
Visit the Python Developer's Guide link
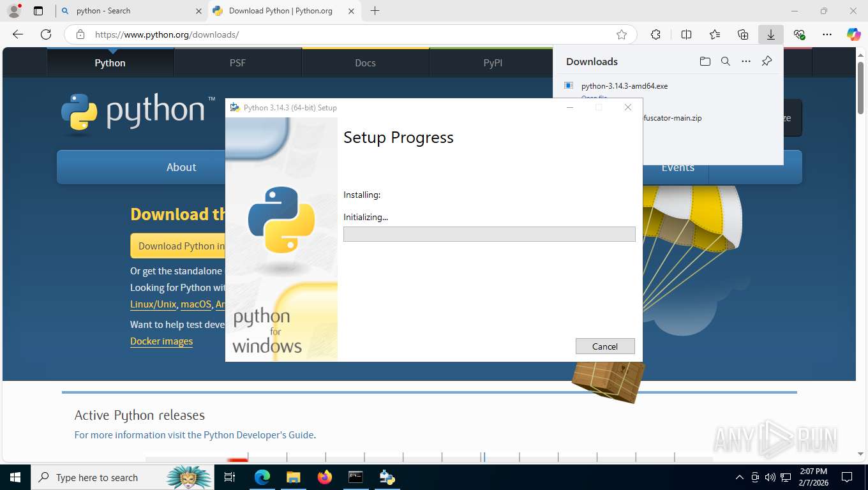point(258,434)
